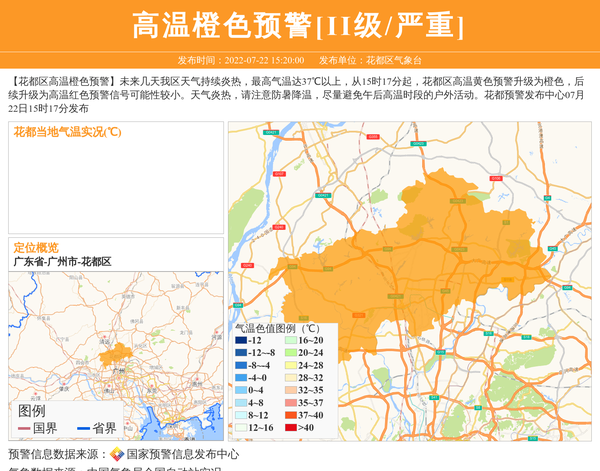
Task: Select the 定位概览 section heading
Action: 36,248
